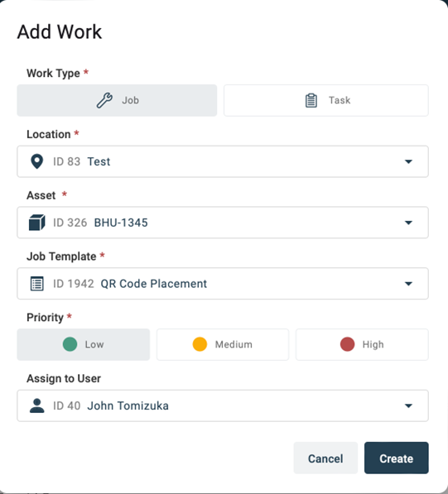The height and width of the screenshot is (494, 448).
Task: Click the Create button
Action: 397,458
